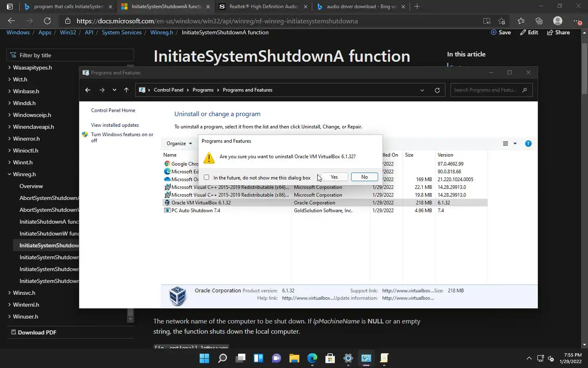The image size is (588, 368).
Task: Refresh the Programs and Features list
Action: click(437, 90)
